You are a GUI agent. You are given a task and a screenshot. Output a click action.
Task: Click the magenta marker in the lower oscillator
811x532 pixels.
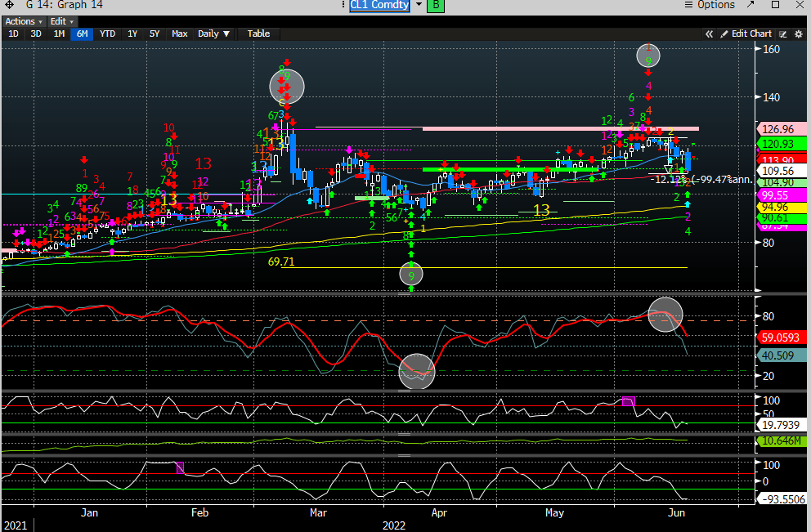(x=181, y=467)
